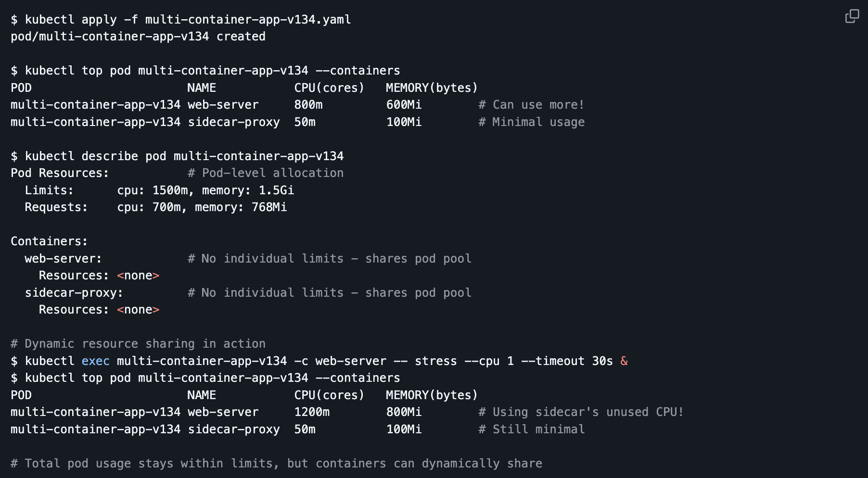Click the '1200m' CPU value
The width and height of the screenshot is (868, 478).
click(x=312, y=412)
